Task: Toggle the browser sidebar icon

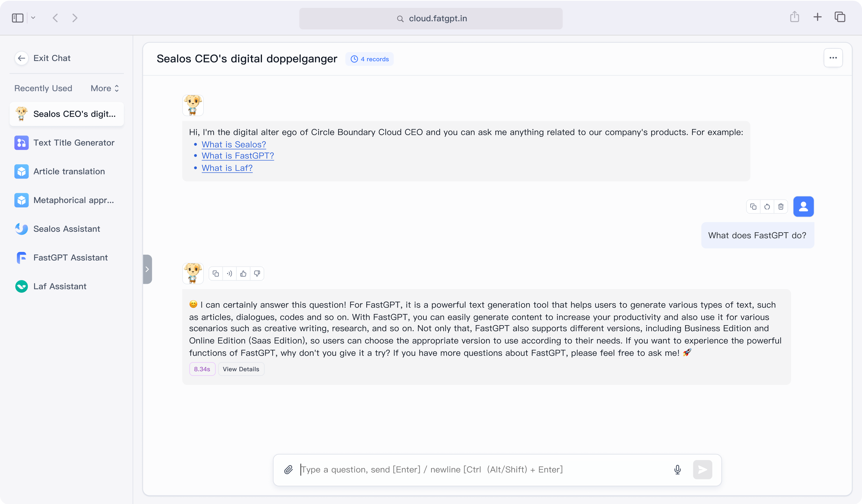Action: [x=17, y=18]
